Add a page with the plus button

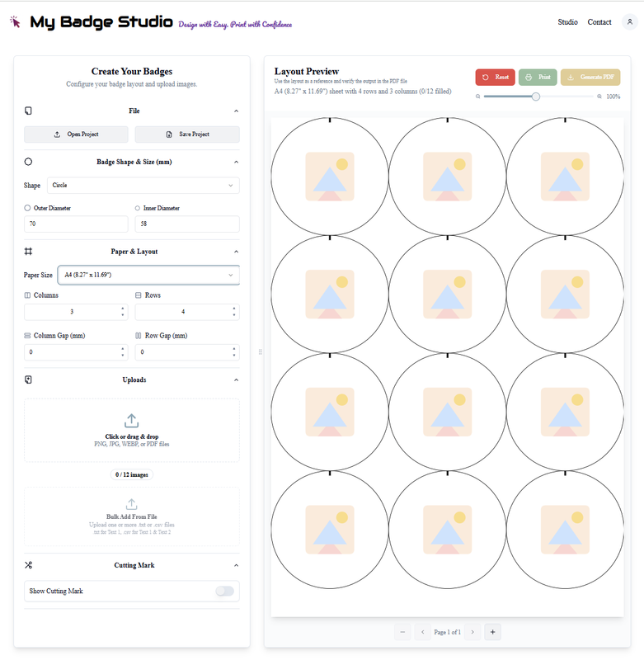point(492,632)
